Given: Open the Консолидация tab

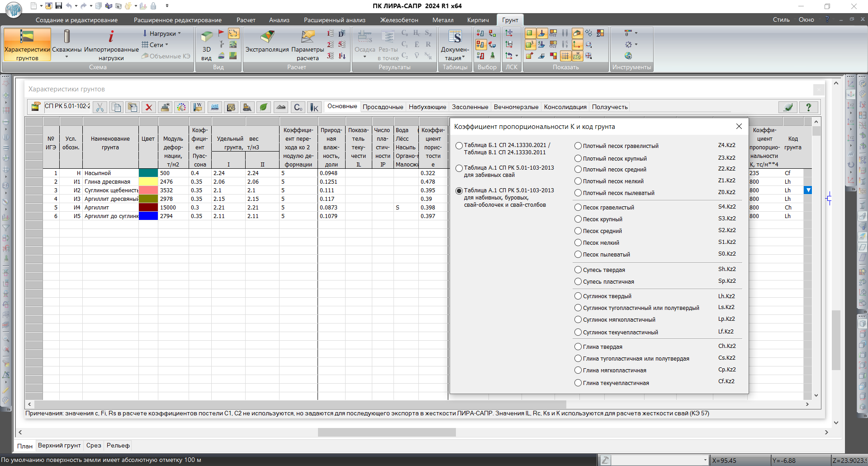Looking at the screenshot, I should tap(565, 107).
